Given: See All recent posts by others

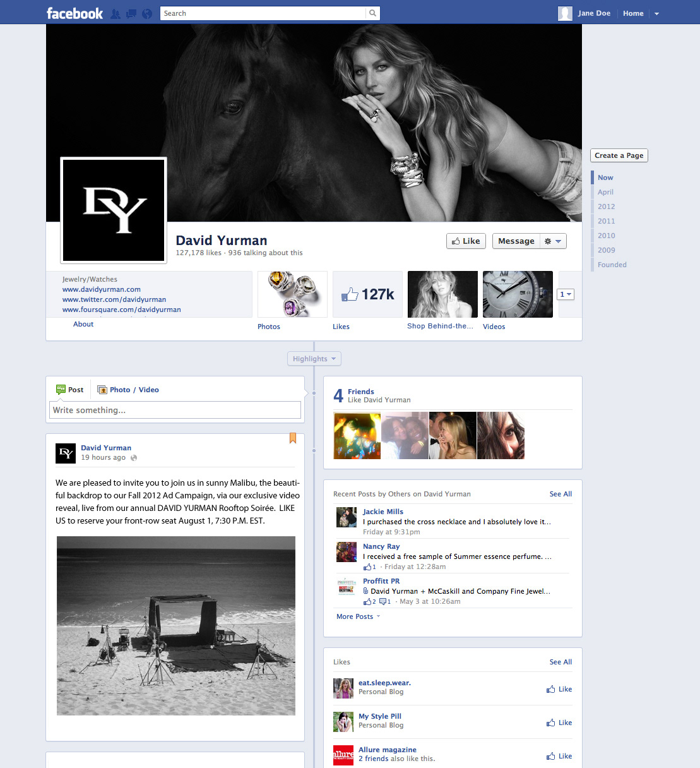Looking at the screenshot, I should click(561, 494).
